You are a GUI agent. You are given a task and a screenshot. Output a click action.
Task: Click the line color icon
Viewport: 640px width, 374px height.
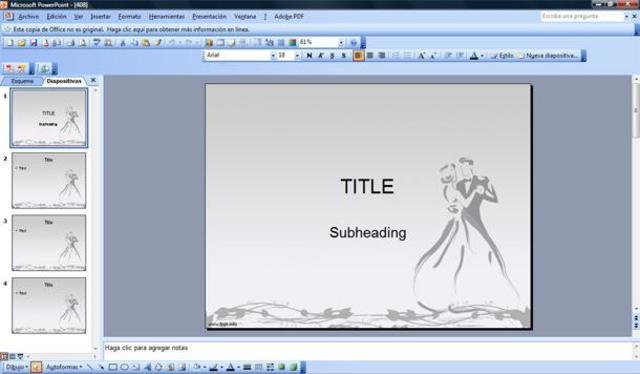click(x=213, y=367)
